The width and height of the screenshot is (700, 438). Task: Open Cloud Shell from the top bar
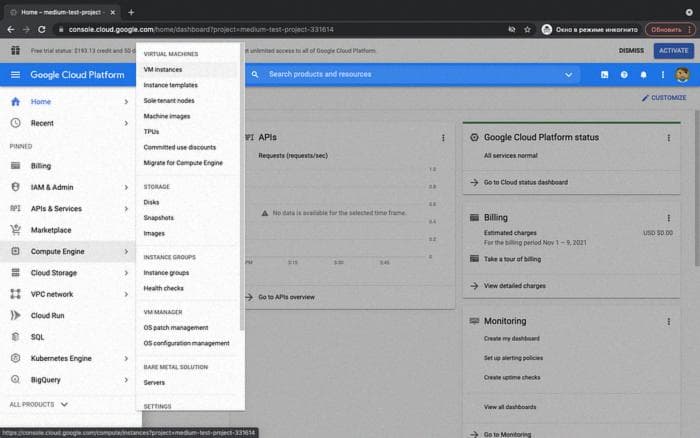coord(604,75)
